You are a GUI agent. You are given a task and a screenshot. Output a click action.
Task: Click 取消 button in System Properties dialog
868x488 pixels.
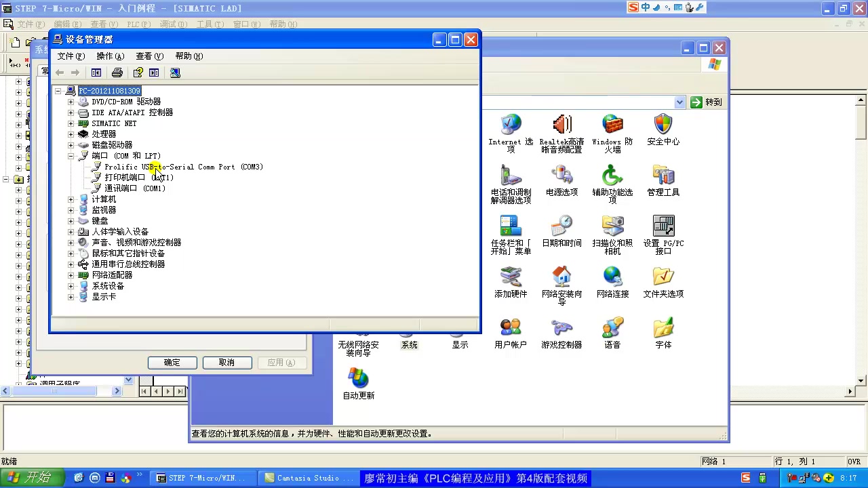point(227,363)
